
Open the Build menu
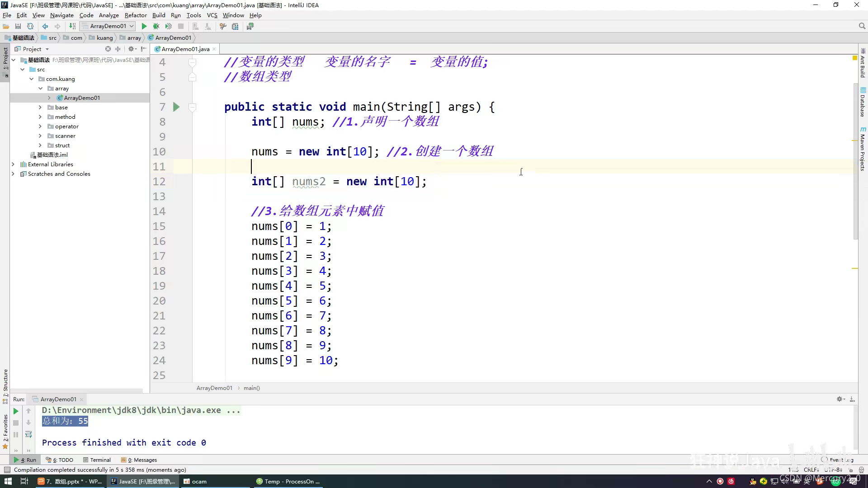(159, 15)
